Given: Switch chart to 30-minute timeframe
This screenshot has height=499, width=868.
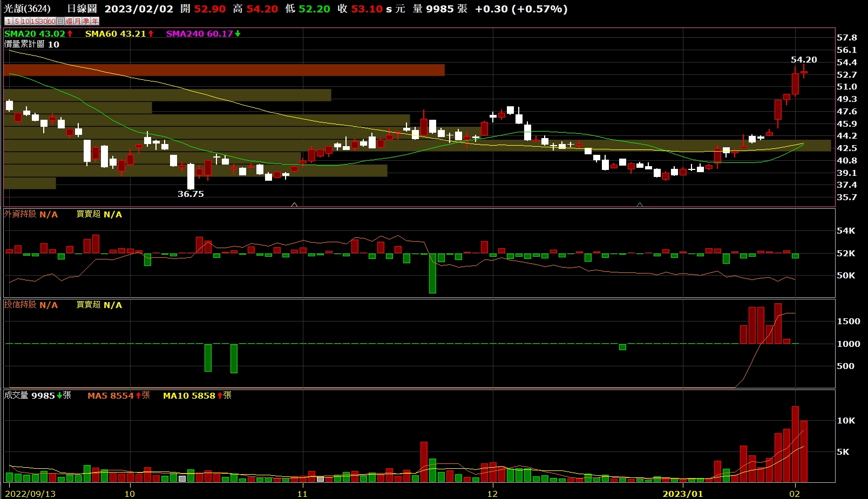Looking at the screenshot, I should tap(43, 21).
